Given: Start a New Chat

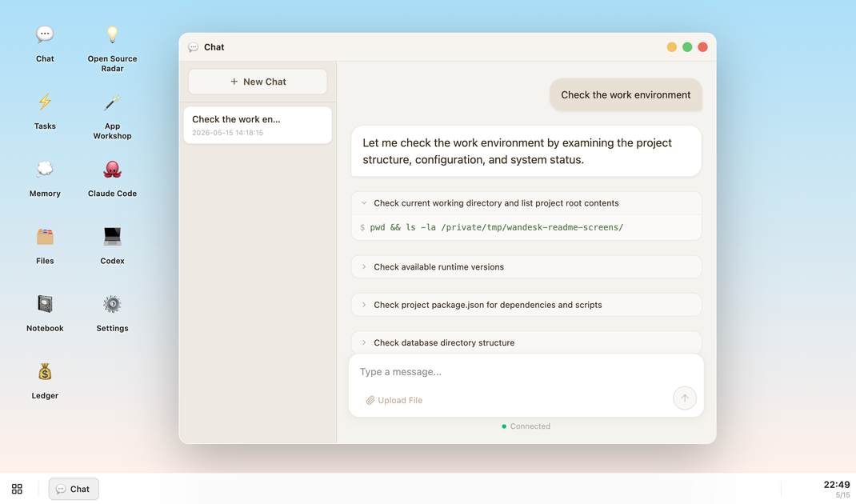Looking at the screenshot, I should click(x=258, y=82).
